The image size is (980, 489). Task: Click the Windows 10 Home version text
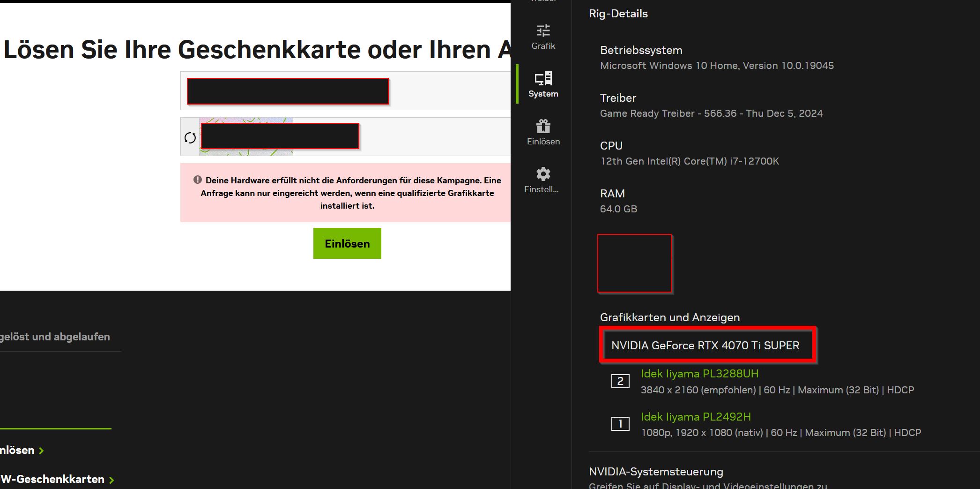click(x=717, y=66)
